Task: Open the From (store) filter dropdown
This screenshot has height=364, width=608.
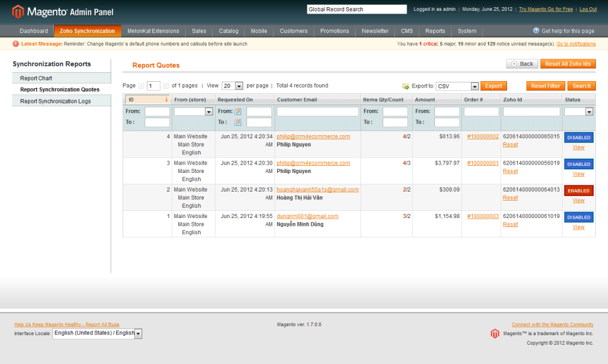Action: coord(193,112)
